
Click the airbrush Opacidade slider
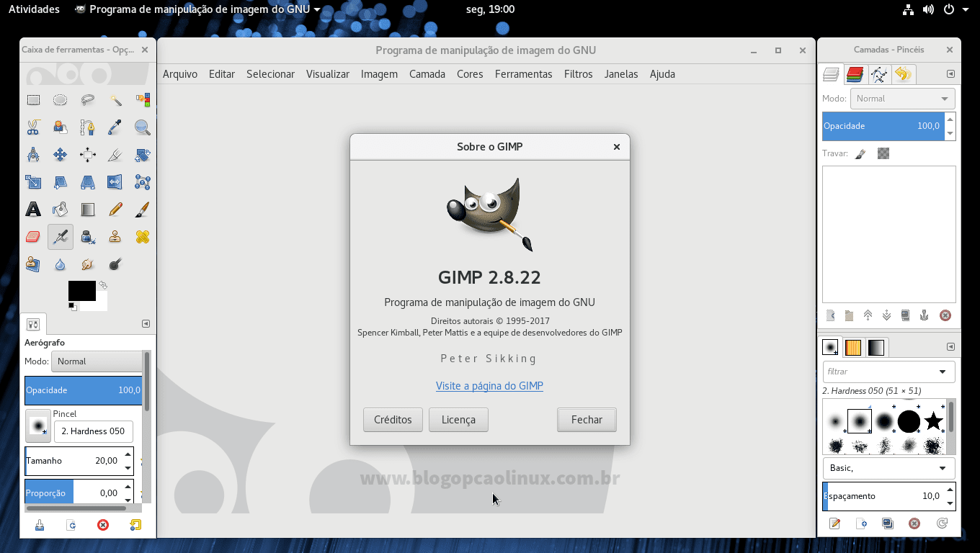[x=83, y=390]
